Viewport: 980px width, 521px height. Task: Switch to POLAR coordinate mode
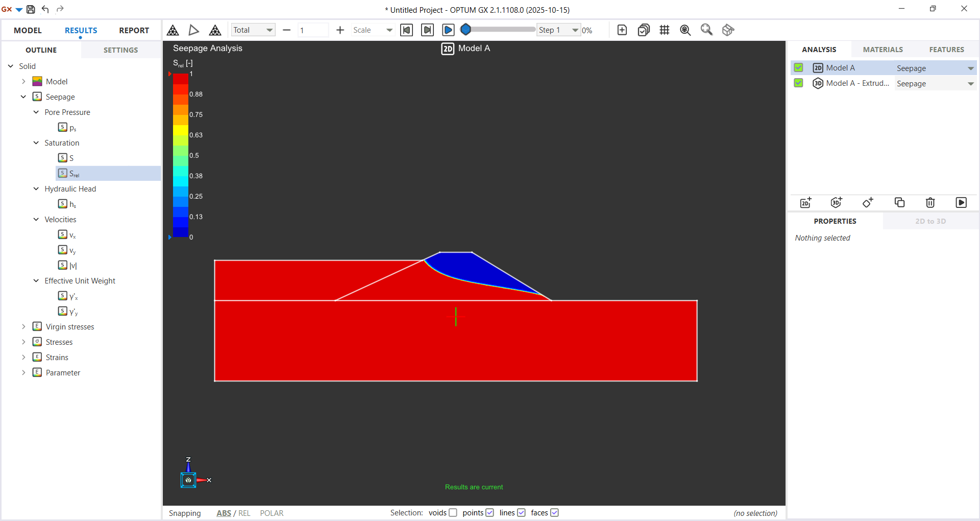click(272, 513)
